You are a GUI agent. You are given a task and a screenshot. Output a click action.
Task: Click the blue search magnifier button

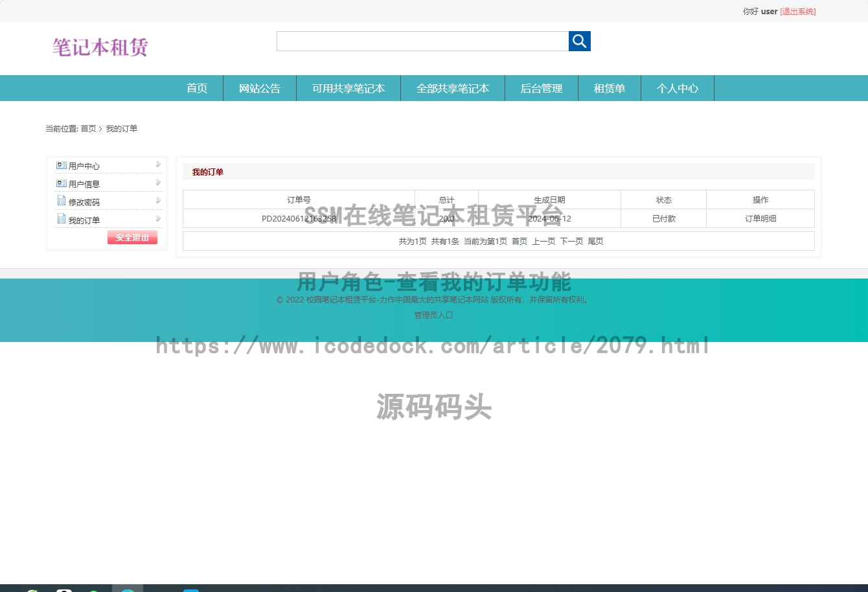point(579,41)
